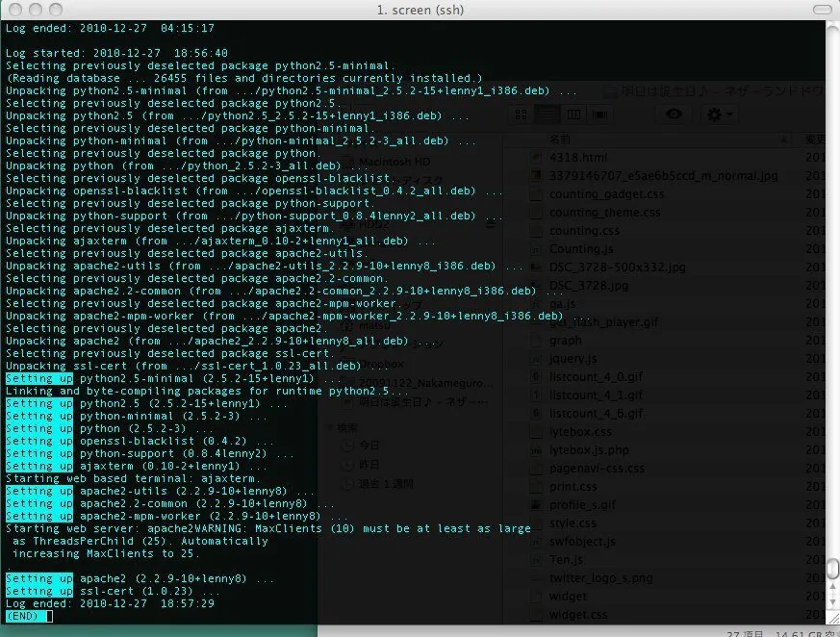Click the Quick Look eye icon
Viewport: 840px width, 637px height.
pyautogui.click(x=675, y=115)
